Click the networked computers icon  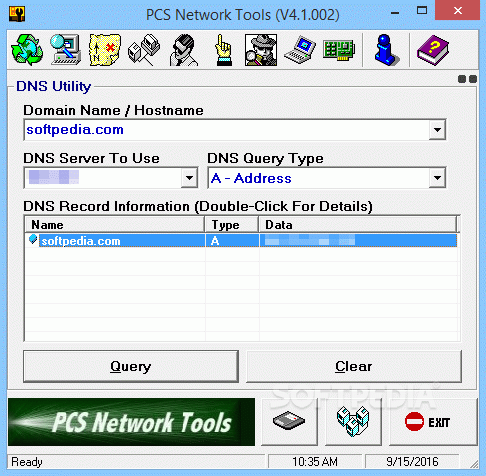[144, 50]
